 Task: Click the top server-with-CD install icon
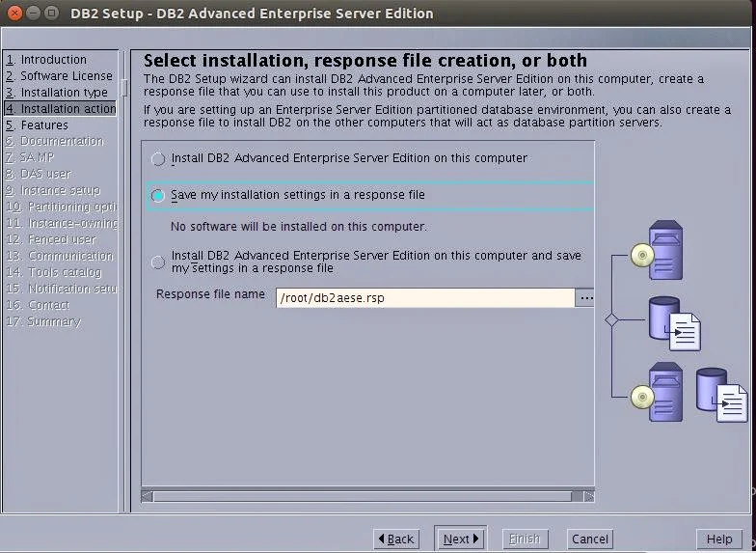[x=658, y=251]
